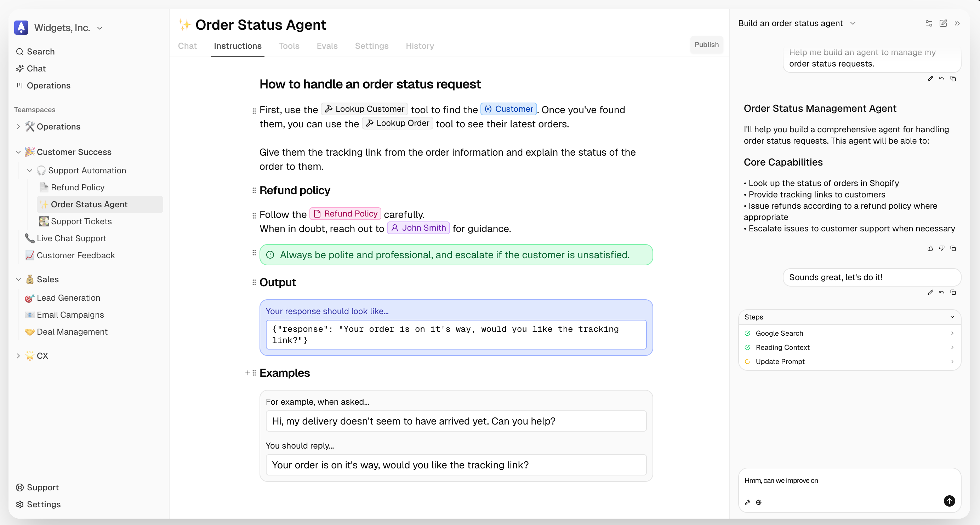Expand the Google Search step

952,333
